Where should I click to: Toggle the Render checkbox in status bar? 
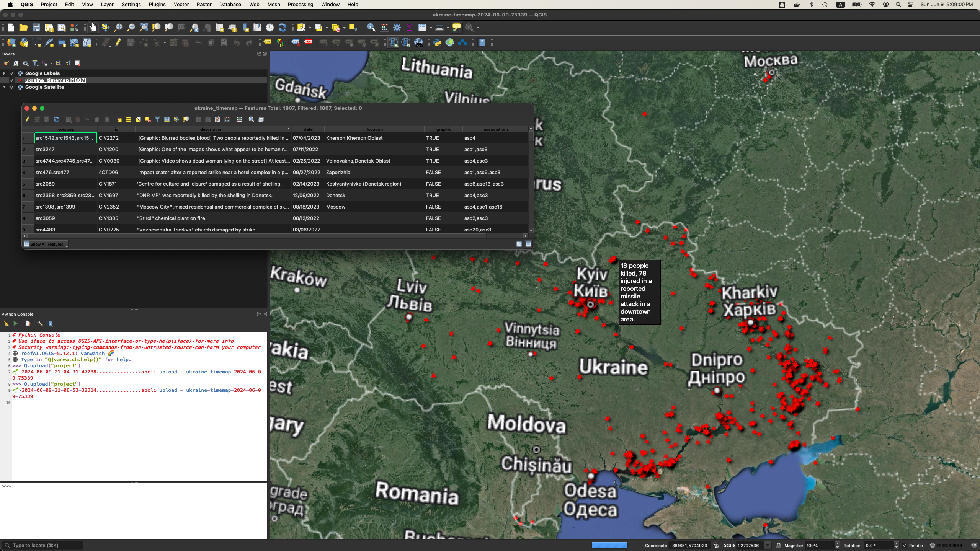coord(905,546)
